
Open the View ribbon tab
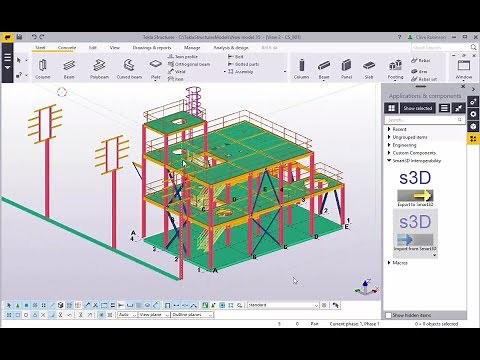coord(114,47)
